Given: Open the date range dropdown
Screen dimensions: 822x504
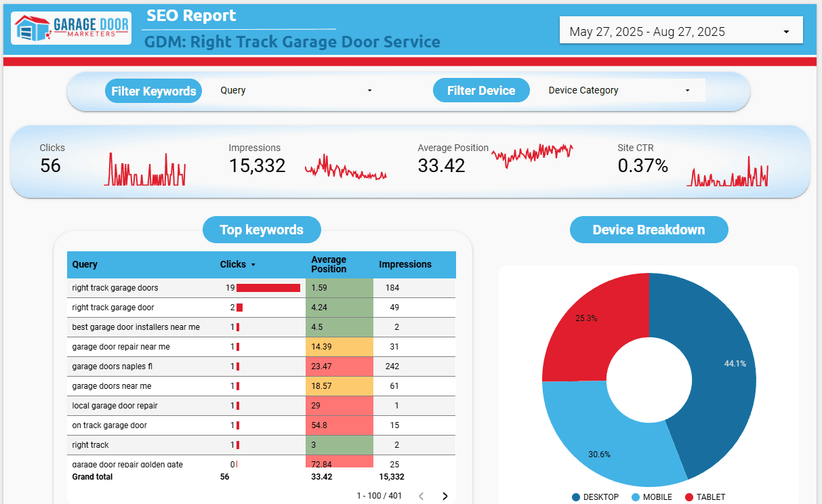Looking at the screenshot, I should [681, 31].
